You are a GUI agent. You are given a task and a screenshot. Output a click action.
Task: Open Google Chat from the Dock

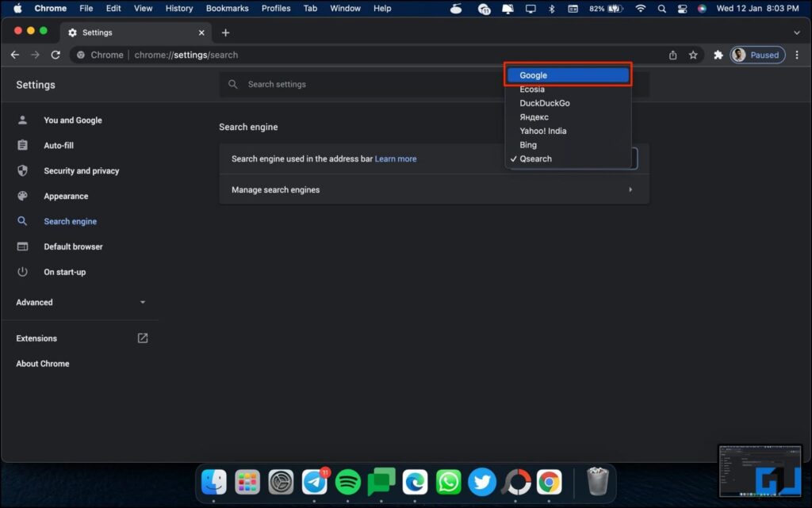click(x=381, y=482)
